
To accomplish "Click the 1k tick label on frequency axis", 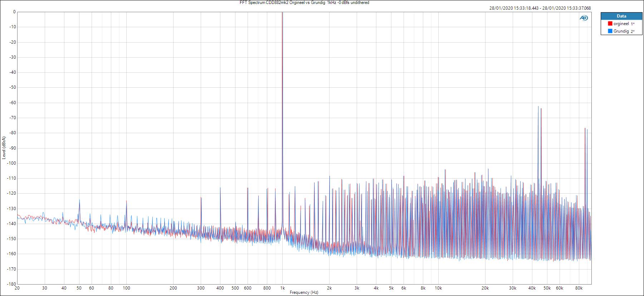I will pyautogui.click(x=282, y=288).
